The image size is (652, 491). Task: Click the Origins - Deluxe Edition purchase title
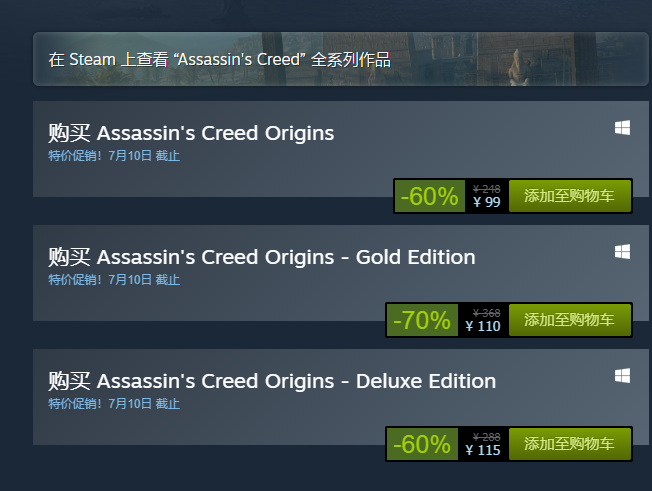[272, 381]
